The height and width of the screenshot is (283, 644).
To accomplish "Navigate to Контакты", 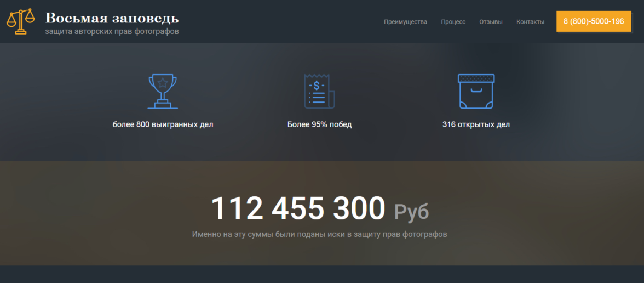I will pyautogui.click(x=530, y=22).
